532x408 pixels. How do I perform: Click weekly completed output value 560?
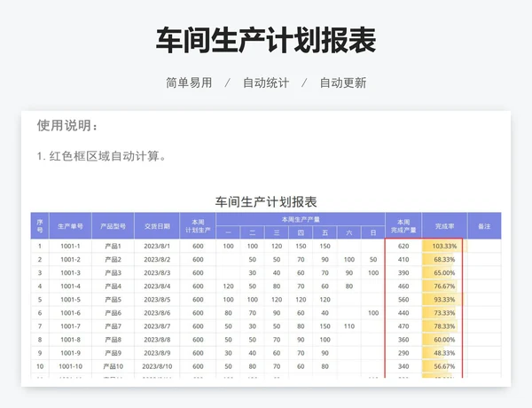pyautogui.click(x=403, y=300)
